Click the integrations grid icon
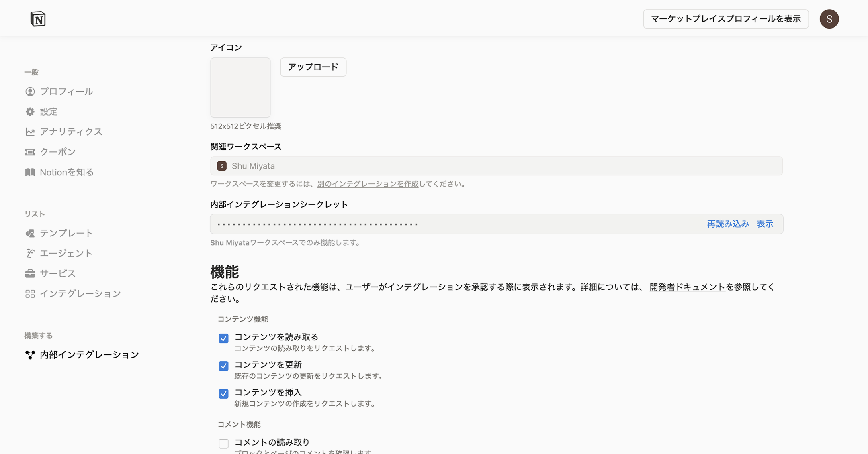This screenshot has width=868, height=454. (30, 294)
